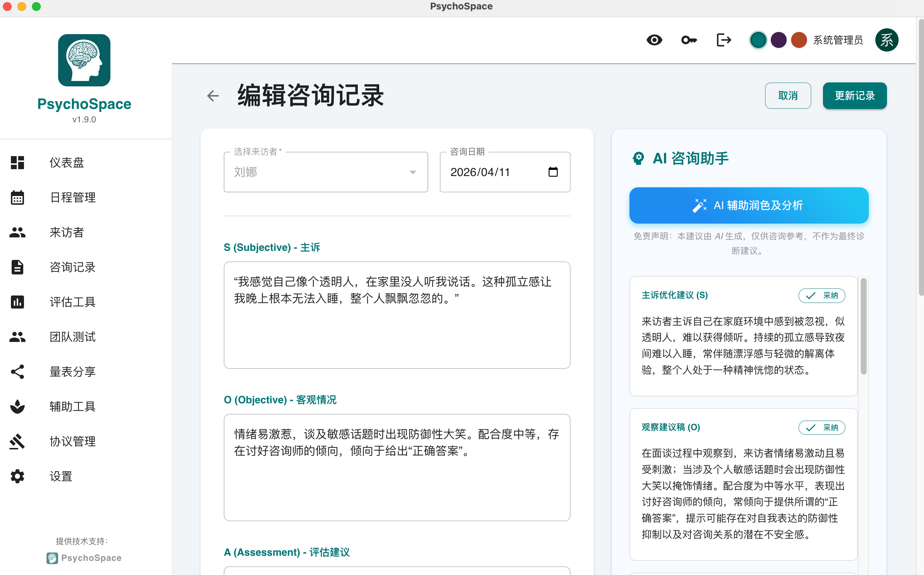Open the calendar picker in 咨询日期 field
The width and height of the screenshot is (924, 575).
click(x=553, y=172)
